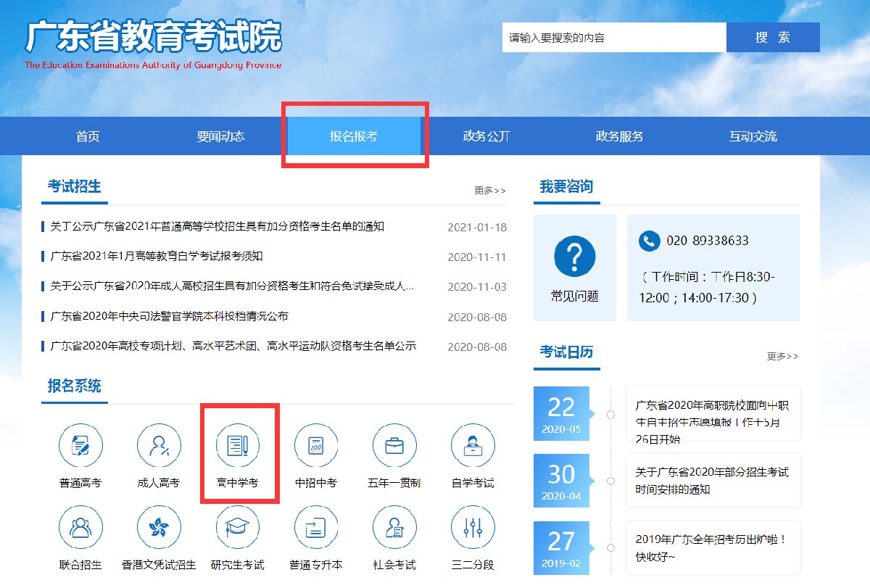This screenshot has width=870, height=588.
Task: Open the 中招中考 icon
Action: coord(315,446)
